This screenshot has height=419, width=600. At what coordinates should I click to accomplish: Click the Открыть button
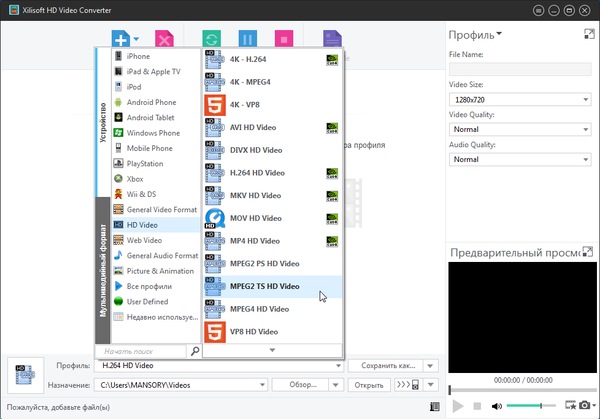pos(368,384)
